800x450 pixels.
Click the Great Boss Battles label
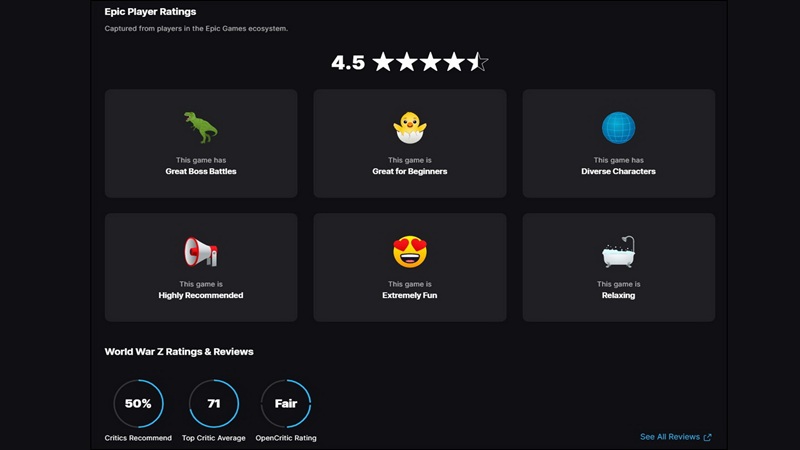201,171
